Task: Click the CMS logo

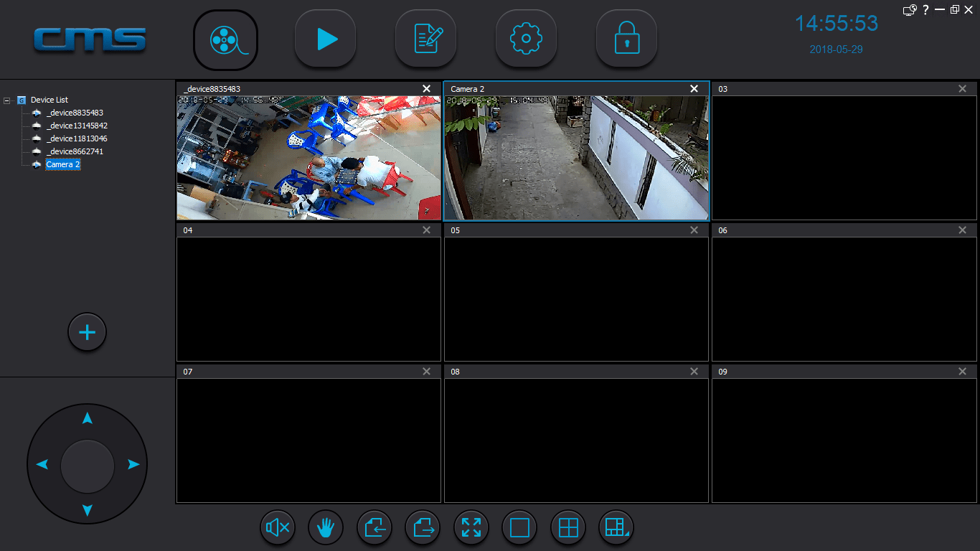Action: pyautogui.click(x=90, y=40)
